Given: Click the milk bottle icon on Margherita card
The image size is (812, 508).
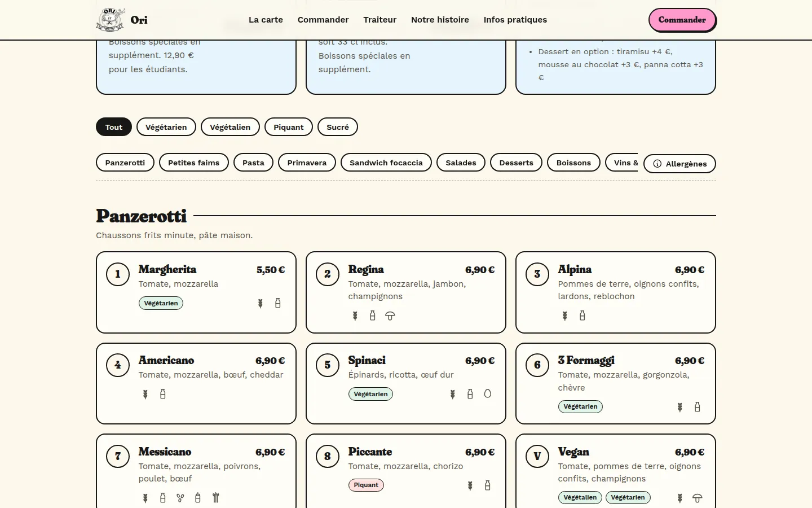Looking at the screenshot, I should point(278,304).
